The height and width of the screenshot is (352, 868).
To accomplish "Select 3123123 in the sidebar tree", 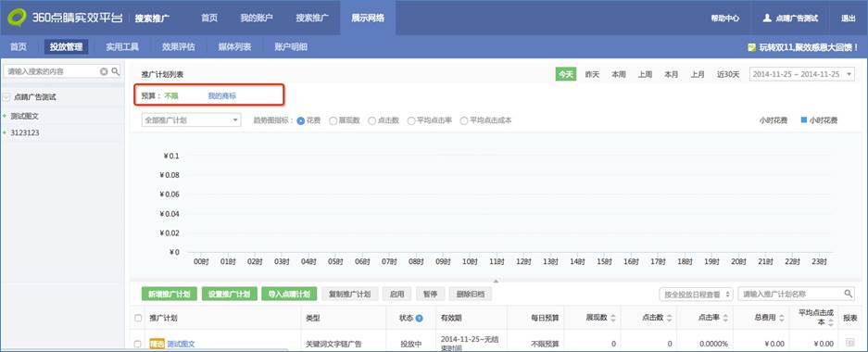I will (25, 132).
